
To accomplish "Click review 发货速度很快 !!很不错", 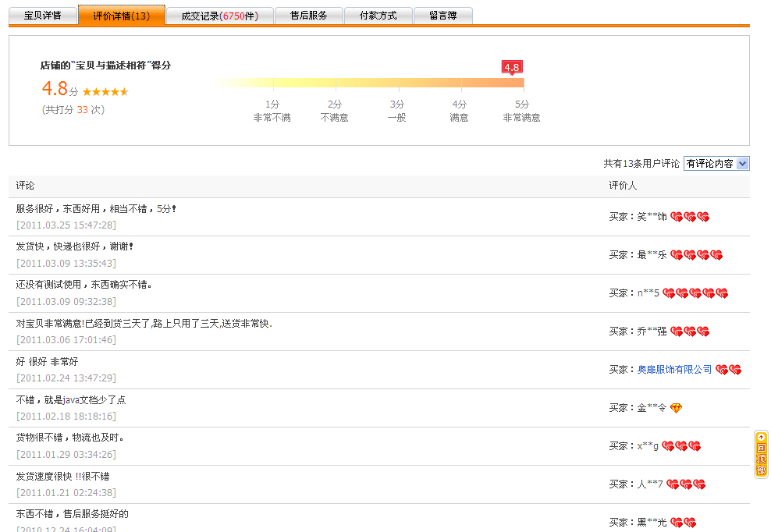I will pos(63,477).
